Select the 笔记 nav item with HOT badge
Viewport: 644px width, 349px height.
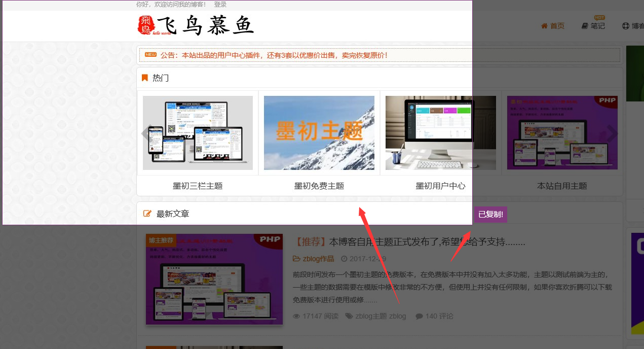[x=597, y=25]
